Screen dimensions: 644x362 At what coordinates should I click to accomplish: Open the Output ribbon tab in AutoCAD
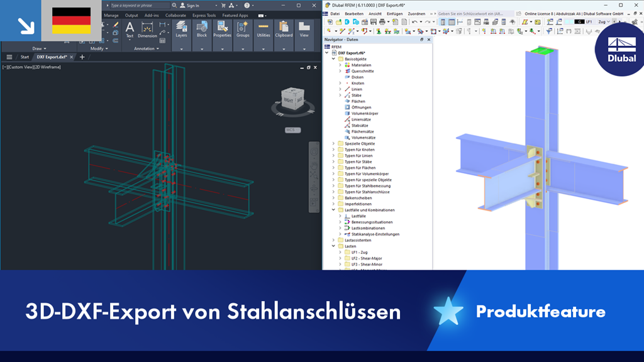(x=131, y=15)
